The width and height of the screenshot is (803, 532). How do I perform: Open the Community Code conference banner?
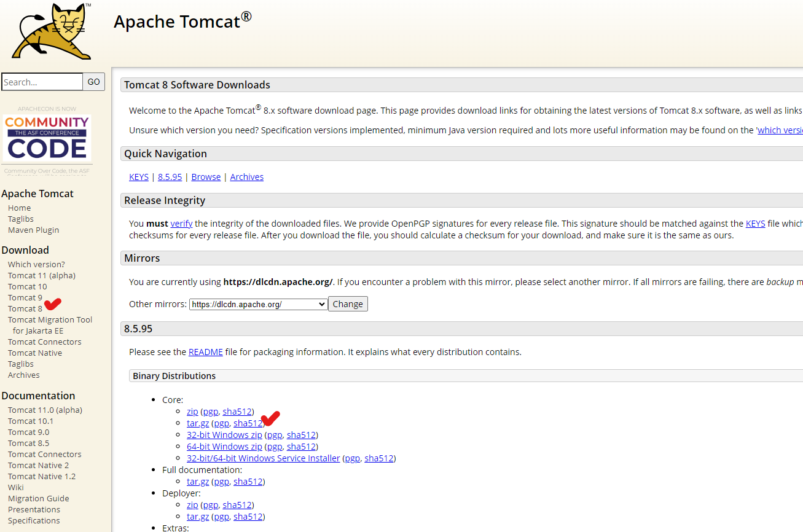pos(47,138)
